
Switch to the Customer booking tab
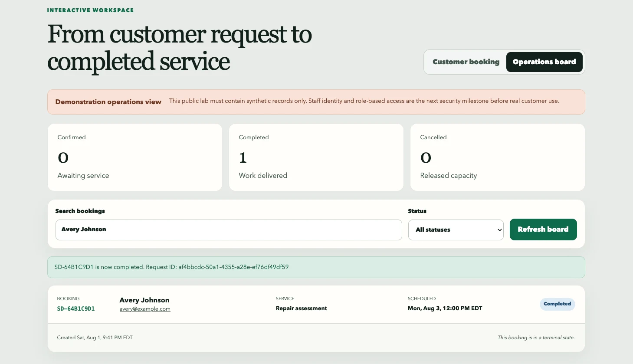pos(466,62)
